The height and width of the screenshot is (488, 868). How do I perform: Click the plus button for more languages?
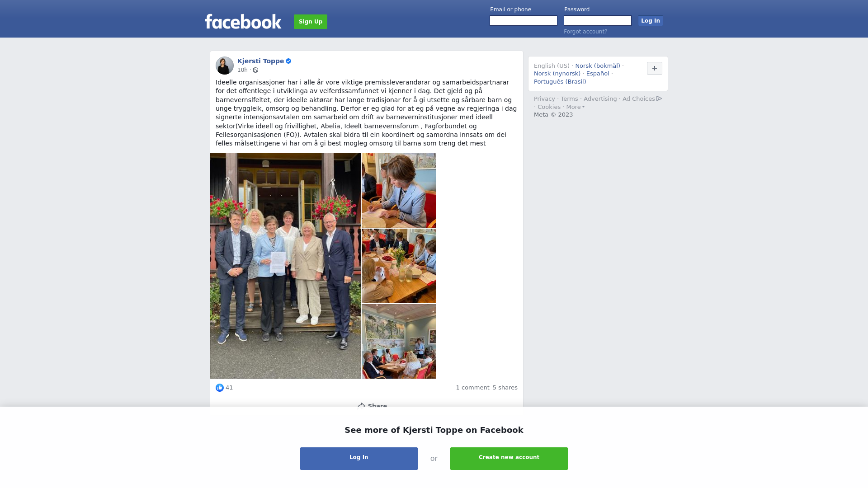[x=655, y=68]
